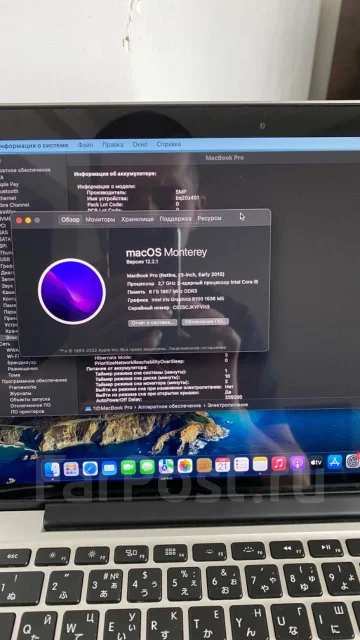360x640 pixels.
Task: Open App Store from the Dock
Action: (335, 462)
